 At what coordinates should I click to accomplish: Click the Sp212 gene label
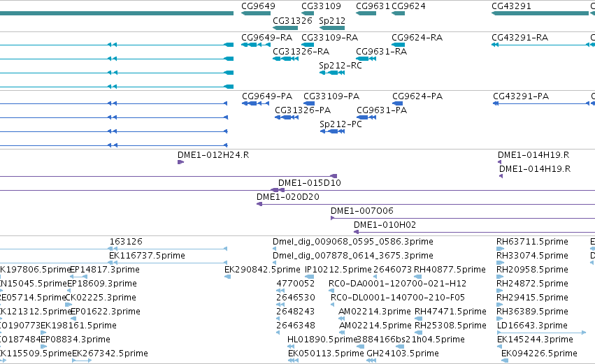pos(332,20)
